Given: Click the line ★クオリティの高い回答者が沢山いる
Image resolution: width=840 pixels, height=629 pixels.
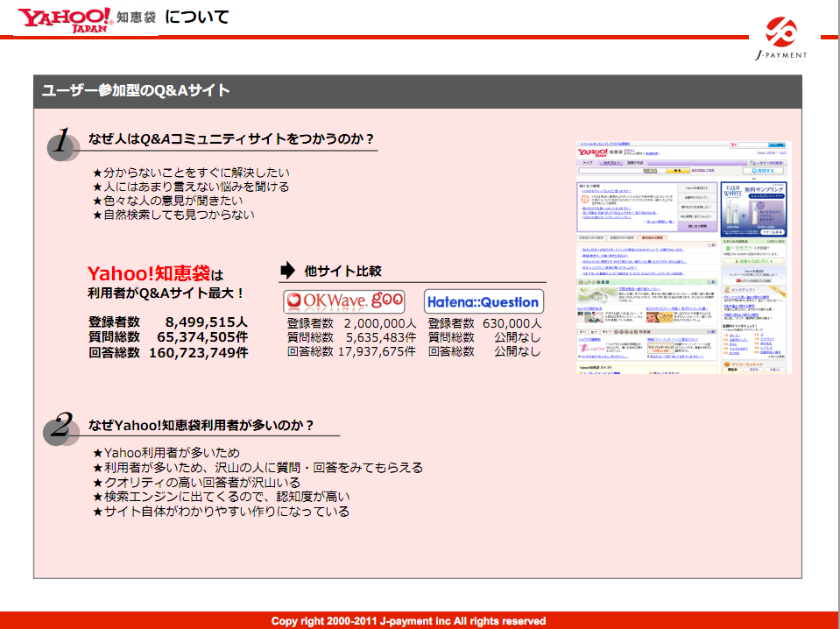Looking at the screenshot, I should click(x=196, y=482).
